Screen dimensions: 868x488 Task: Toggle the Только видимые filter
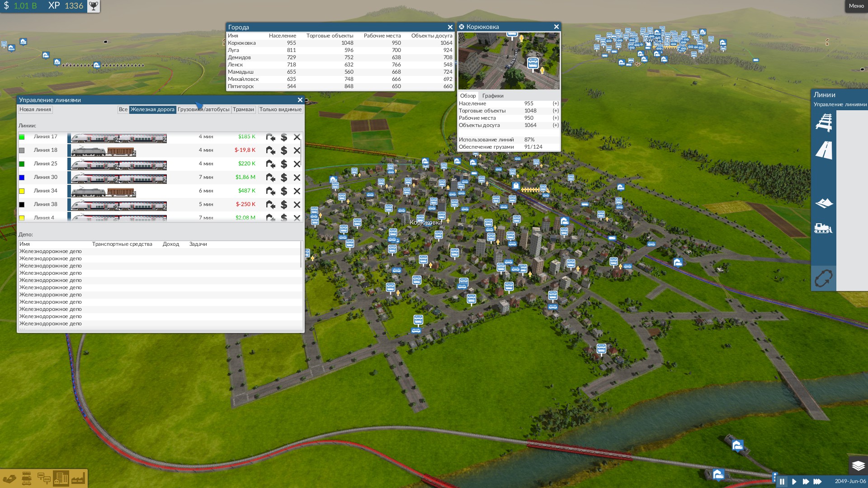pyautogui.click(x=280, y=109)
